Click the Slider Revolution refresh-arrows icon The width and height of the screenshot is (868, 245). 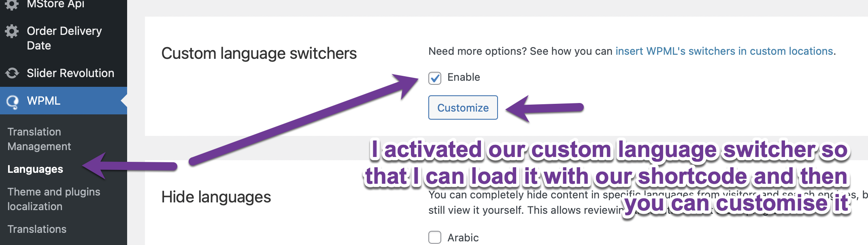pyautogui.click(x=12, y=73)
